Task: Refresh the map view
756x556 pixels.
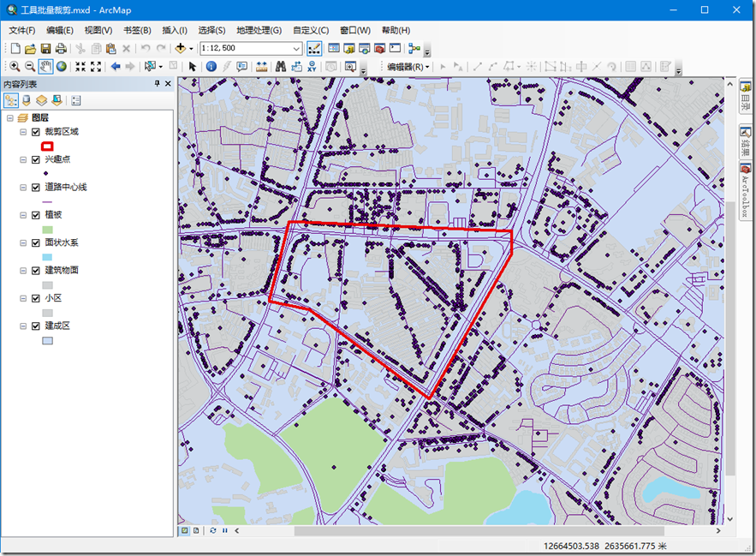Action: tap(213, 530)
